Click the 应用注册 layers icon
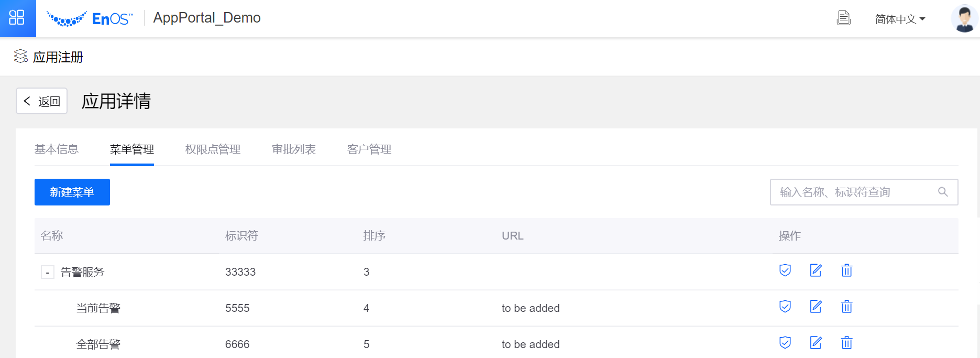Screen dimensions: 980x358 tap(21, 56)
